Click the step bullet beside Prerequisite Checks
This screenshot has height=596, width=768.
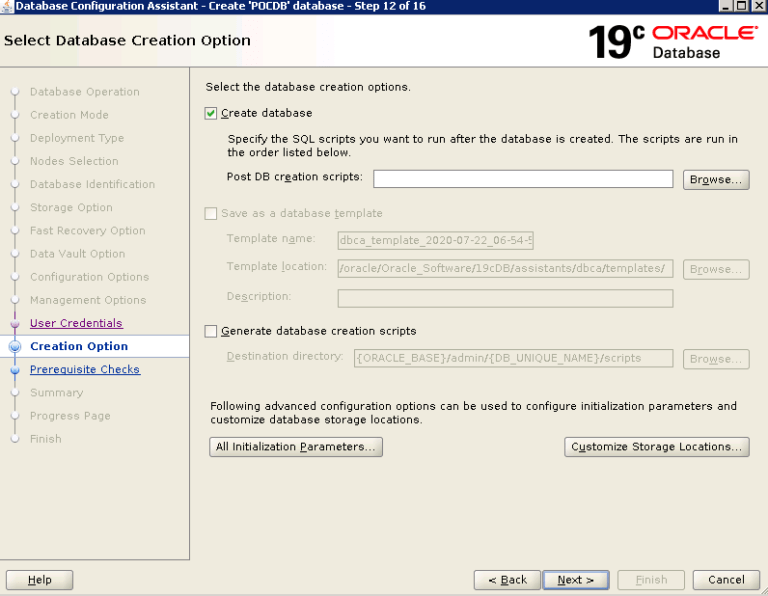point(15,370)
